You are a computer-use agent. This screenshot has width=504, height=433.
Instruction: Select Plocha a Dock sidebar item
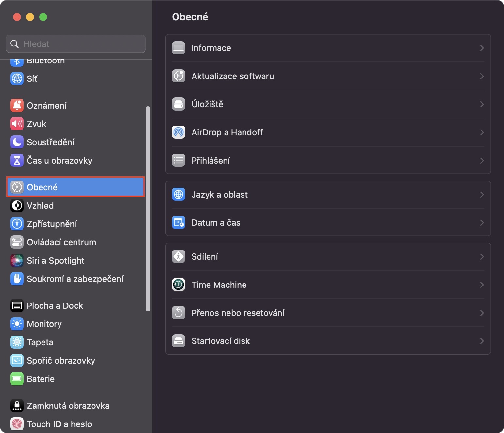coord(55,305)
